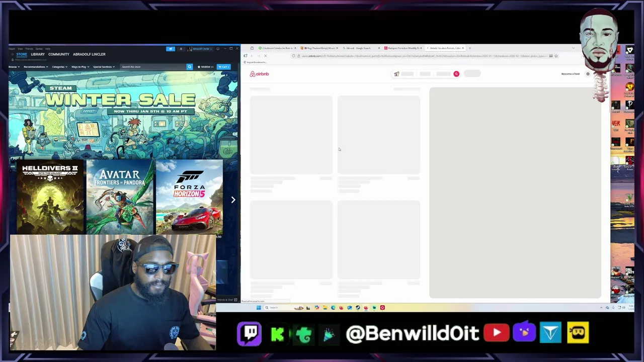644x362 pixels.
Task: Open Steam Wishlist
Action: click(205, 67)
